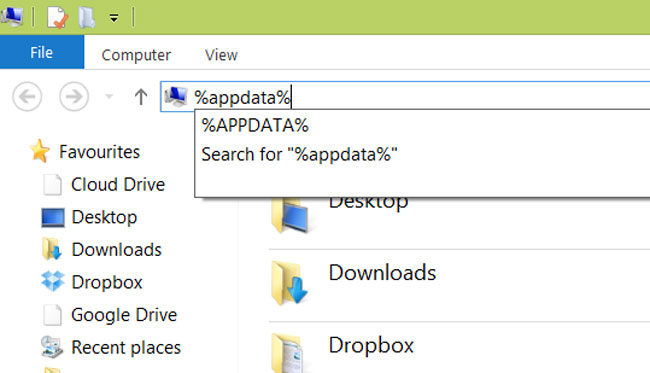650x373 pixels.
Task: Open Google Drive in the sidebar
Action: pyautogui.click(x=124, y=315)
